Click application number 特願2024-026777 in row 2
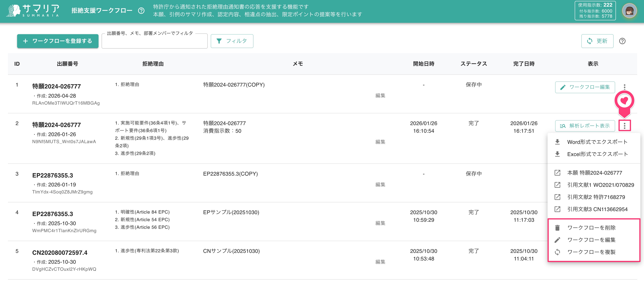This screenshot has width=644, height=284. (x=57, y=125)
